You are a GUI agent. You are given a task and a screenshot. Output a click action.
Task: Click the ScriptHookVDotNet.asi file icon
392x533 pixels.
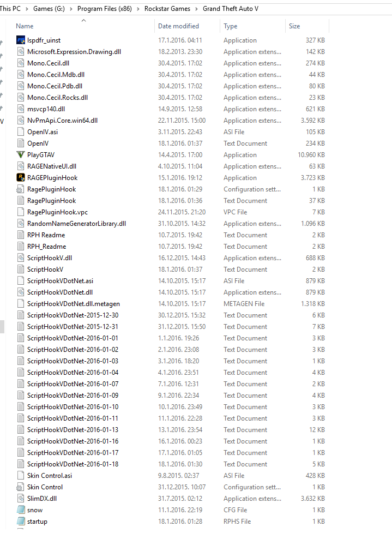[21, 281]
